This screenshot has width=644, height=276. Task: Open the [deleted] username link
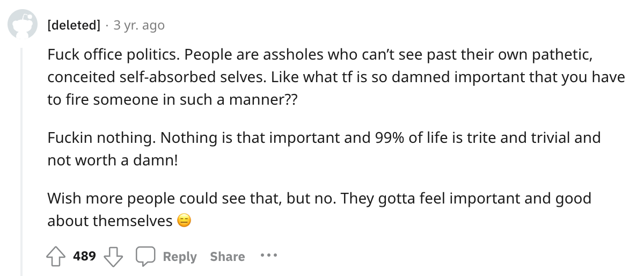coord(74,25)
